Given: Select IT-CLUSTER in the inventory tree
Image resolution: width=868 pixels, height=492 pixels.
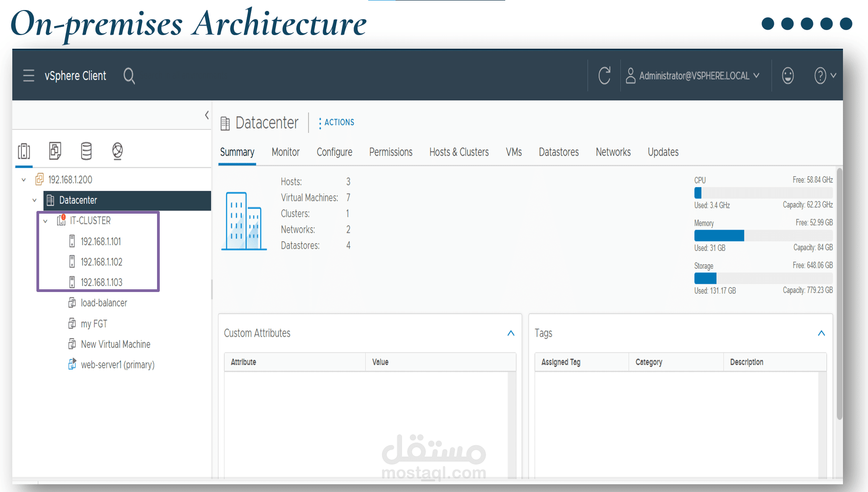Looking at the screenshot, I should click(x=90, y=220).
